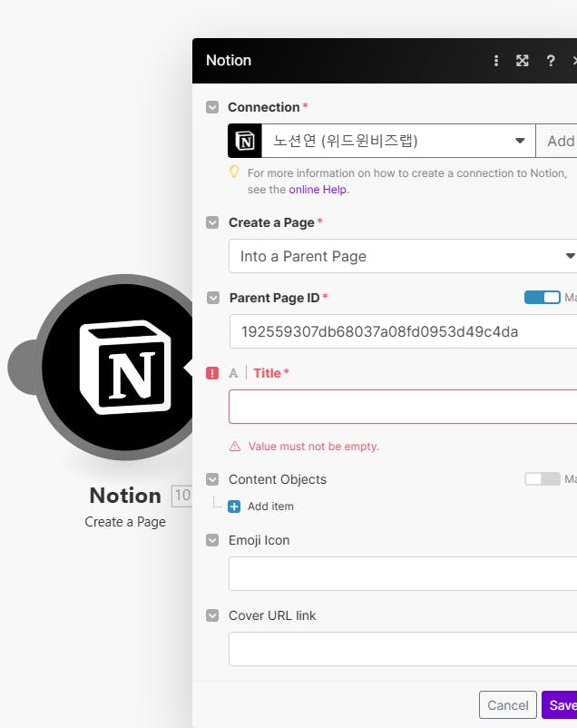The height and width of the screenshot is (728, 577).
Task: Open help via the question mark icon
Action: [x=550, y=61]
